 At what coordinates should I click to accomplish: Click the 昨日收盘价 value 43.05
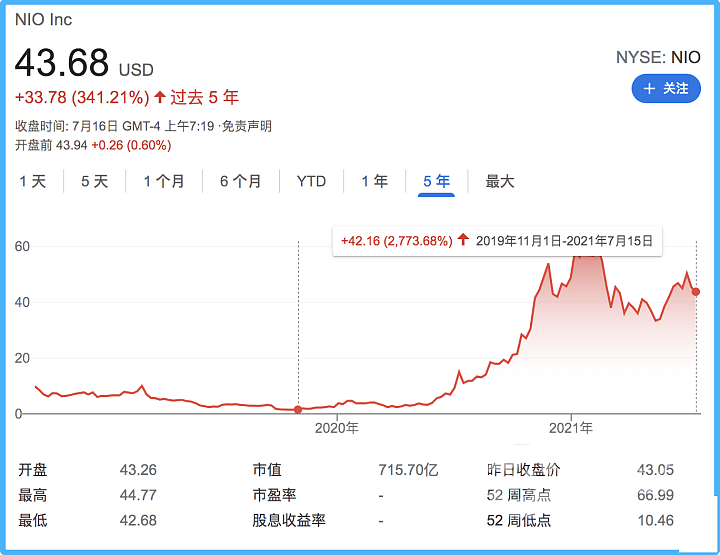pos(655,470)
